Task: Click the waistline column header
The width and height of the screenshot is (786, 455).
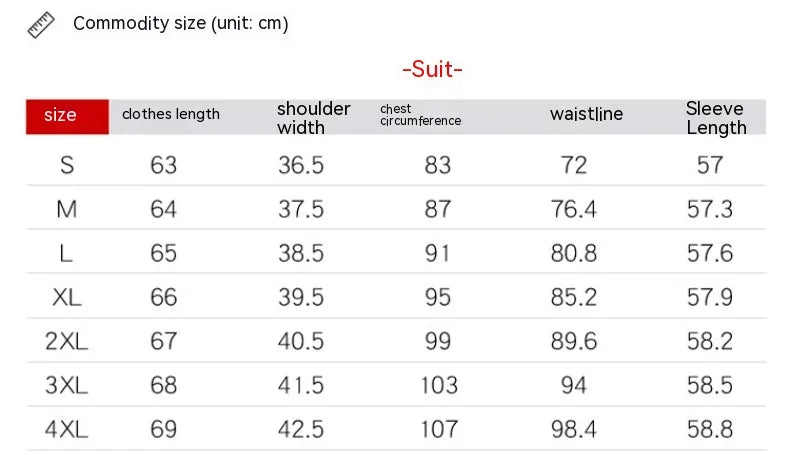Action: 586,114
